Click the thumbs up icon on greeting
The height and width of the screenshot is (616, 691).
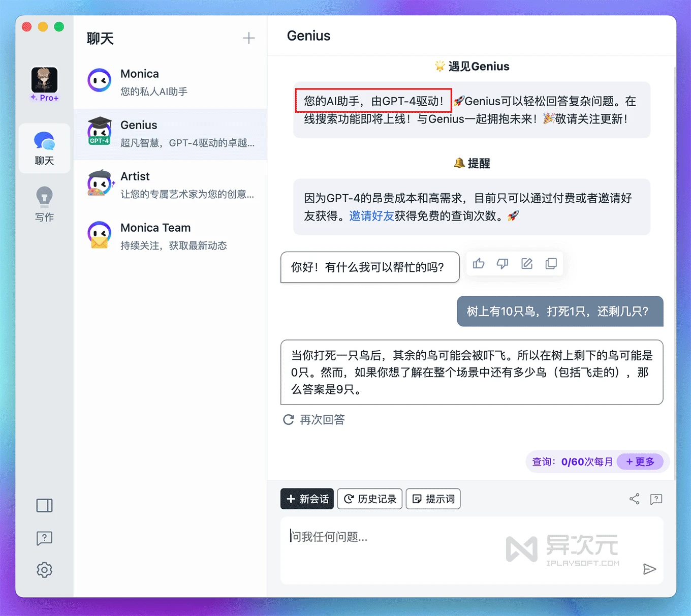(x=478, y=263)
